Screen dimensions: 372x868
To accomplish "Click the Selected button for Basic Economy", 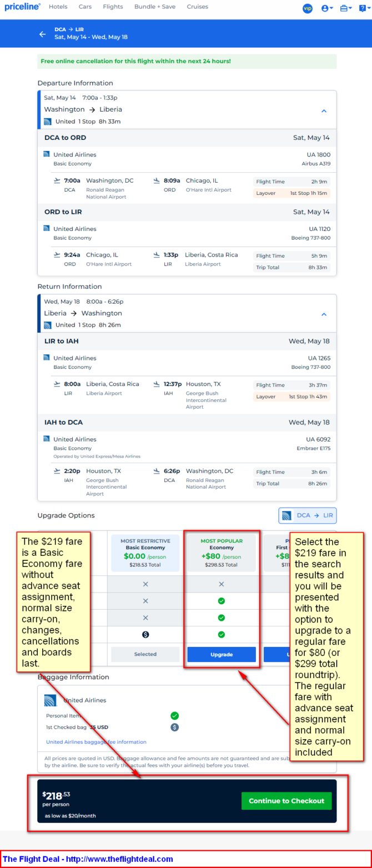I will click(145, 654).
